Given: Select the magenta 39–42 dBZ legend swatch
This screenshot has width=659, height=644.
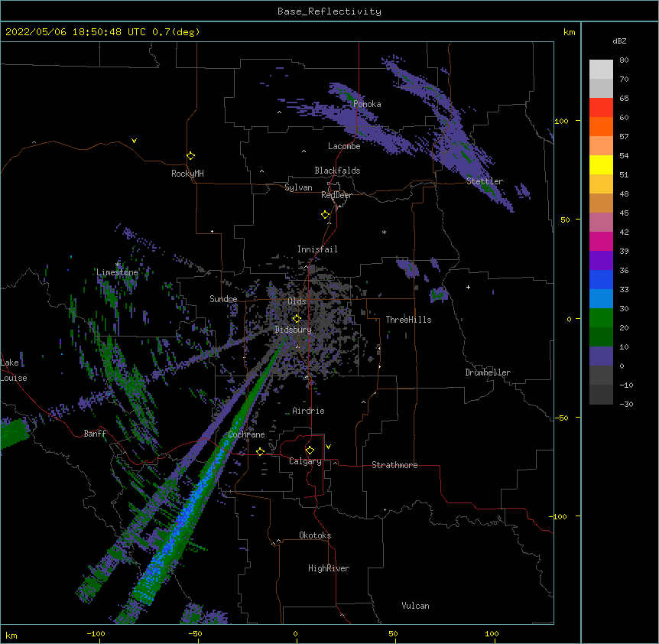Looking at the screenshot, I should (601, 241).
